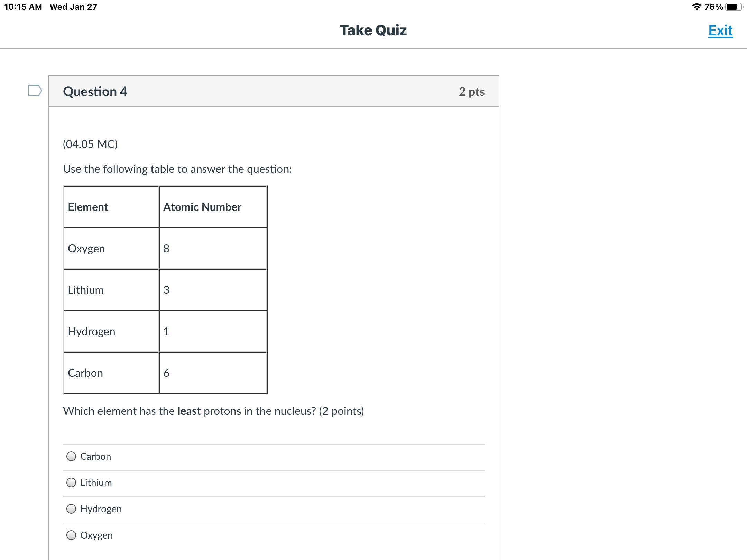The image size is (747, 560).
Task: Tap the Carbon table cell
Action: (111, 373)
